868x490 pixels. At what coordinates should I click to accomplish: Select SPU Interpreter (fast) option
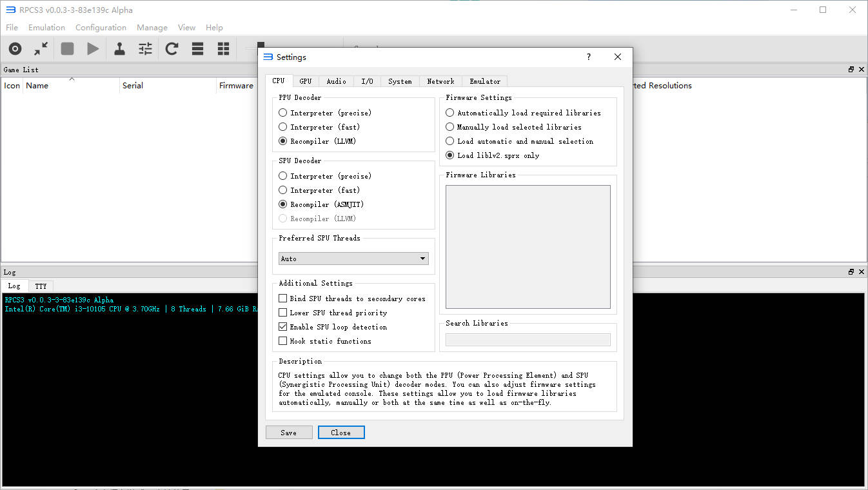pyautogui.click(x=319, y=190)
